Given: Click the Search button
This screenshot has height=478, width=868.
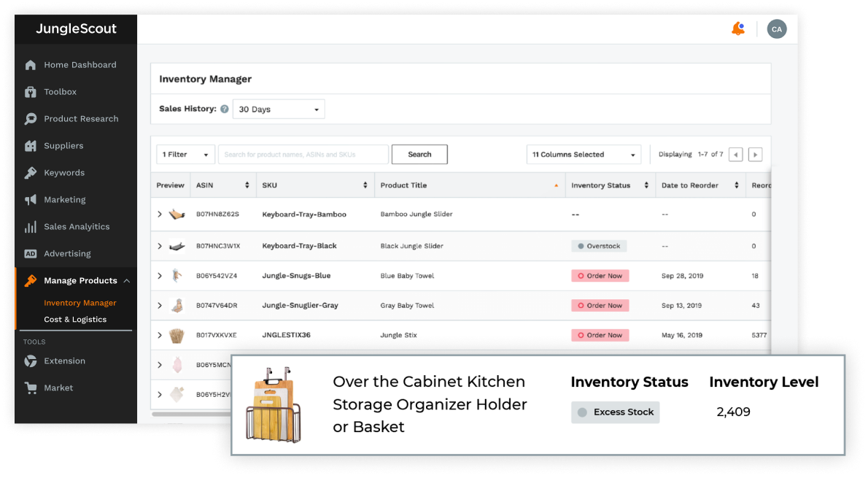Looking at the screenshot, I should click(419, 155).
